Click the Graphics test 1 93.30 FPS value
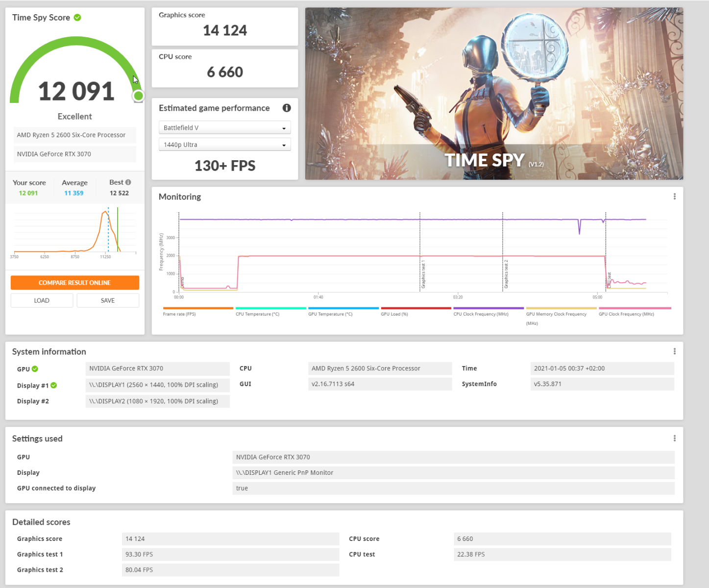 [x=230, y=554]
